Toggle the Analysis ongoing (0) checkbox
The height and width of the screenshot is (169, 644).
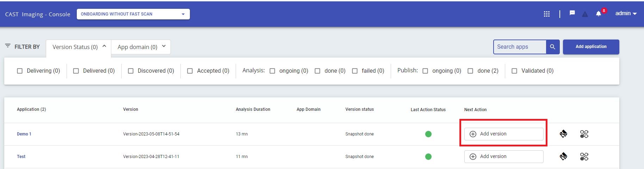coord(272,71)
